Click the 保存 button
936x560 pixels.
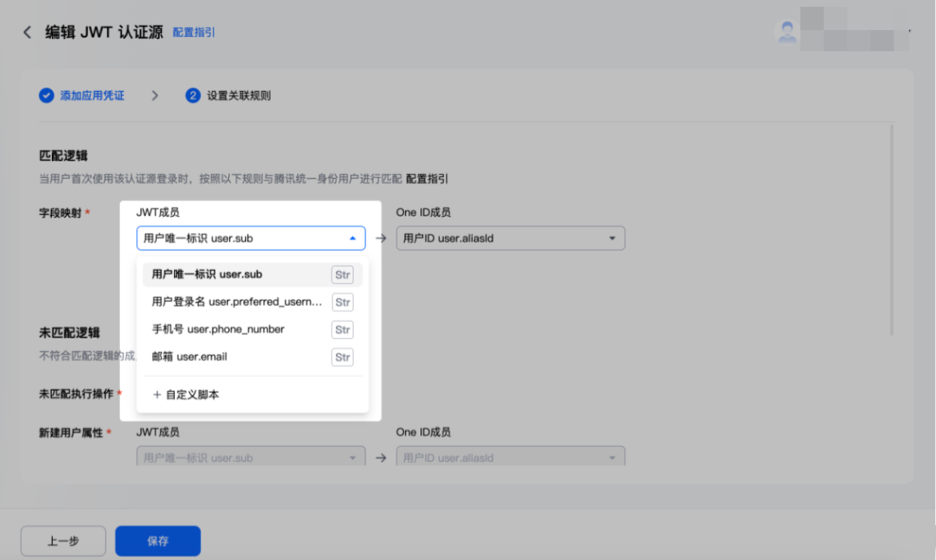[158, 541]
